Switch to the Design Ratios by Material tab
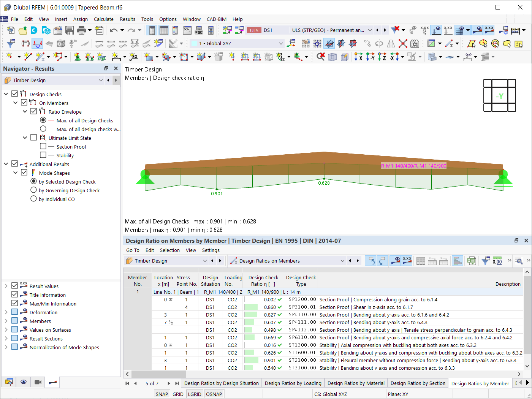 tap(356, 383)
